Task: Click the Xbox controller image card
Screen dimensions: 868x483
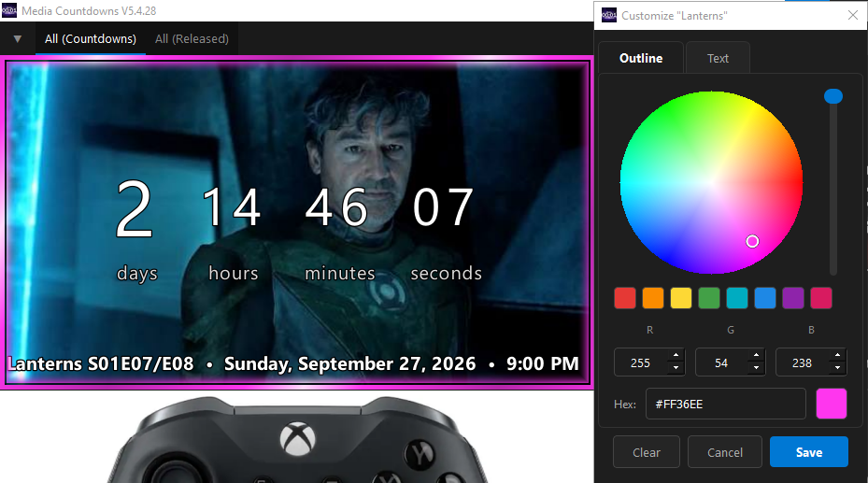Action: point(297,438)
